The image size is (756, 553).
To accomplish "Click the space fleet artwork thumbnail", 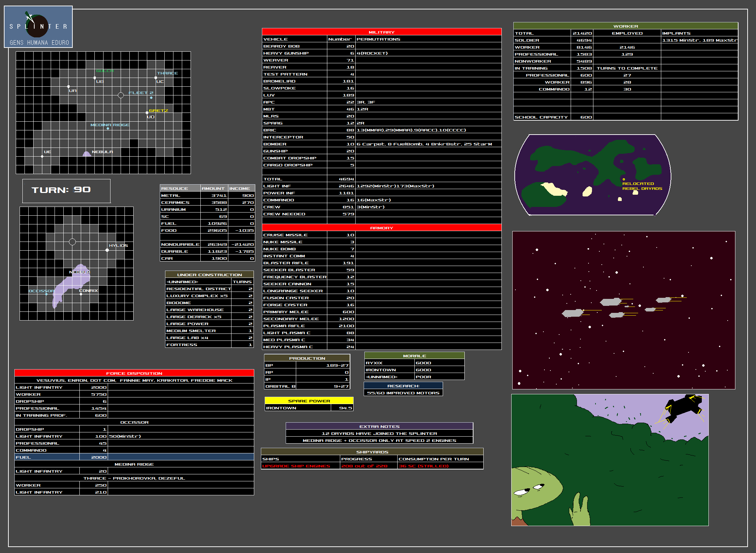I will pyautogui.click(x=623, y=310).
